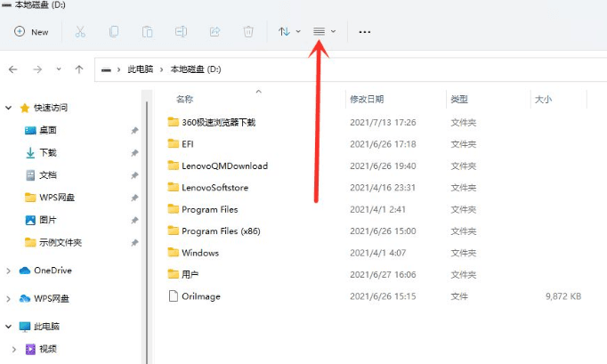607x364 pixels.
Task: Select the LenovoQMDownload folder
Action: point(224,166)
